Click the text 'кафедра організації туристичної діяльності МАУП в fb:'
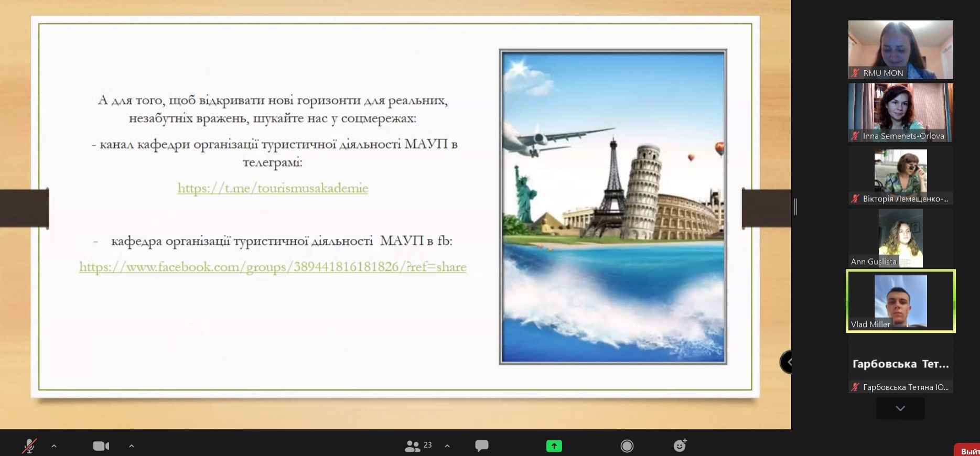 tap(282, 241)
